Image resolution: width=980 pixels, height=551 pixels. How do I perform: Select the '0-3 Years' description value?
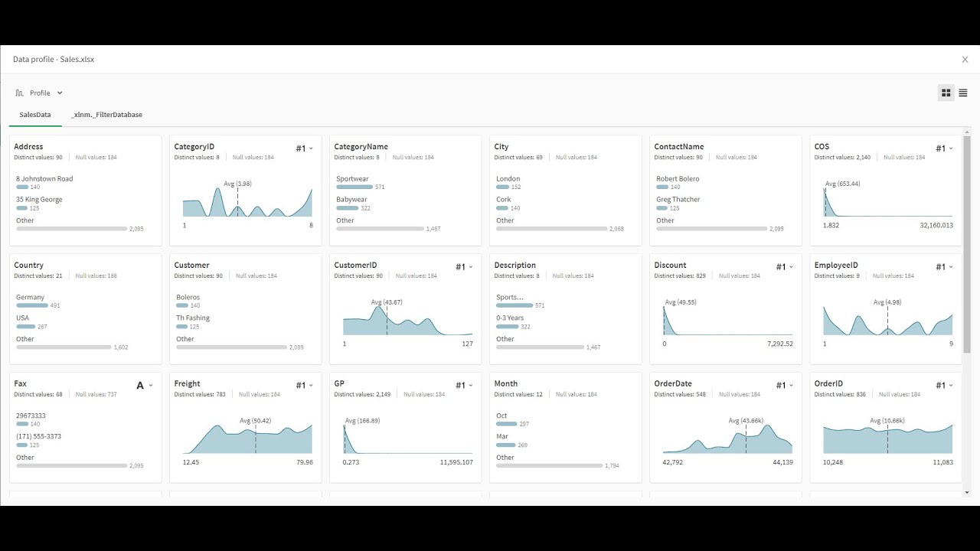click(510, 318)
